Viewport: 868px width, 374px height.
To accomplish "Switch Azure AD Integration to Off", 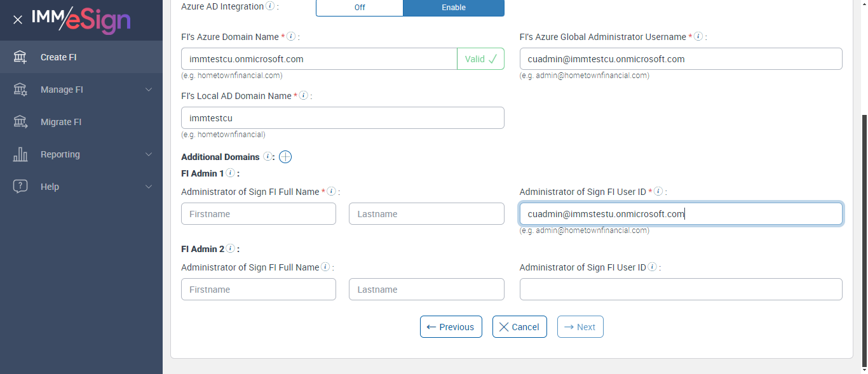I will point(359,8).
